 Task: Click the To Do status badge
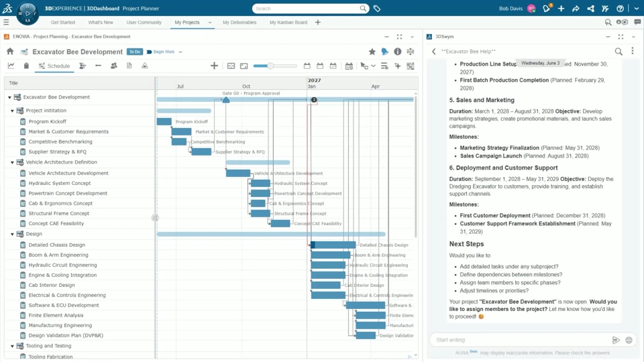tap(134, 52)
